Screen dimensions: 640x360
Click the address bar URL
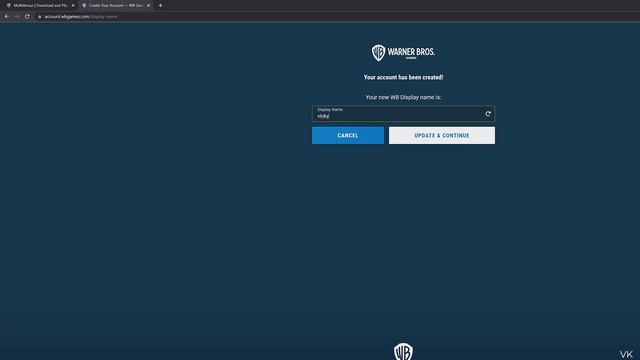(x=81, y=17)
